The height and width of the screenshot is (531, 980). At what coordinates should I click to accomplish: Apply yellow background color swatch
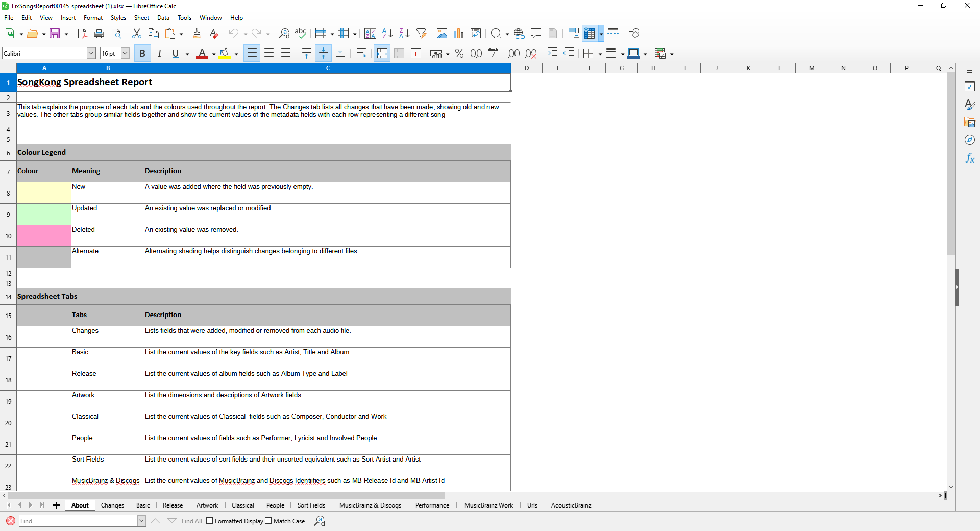225,54
